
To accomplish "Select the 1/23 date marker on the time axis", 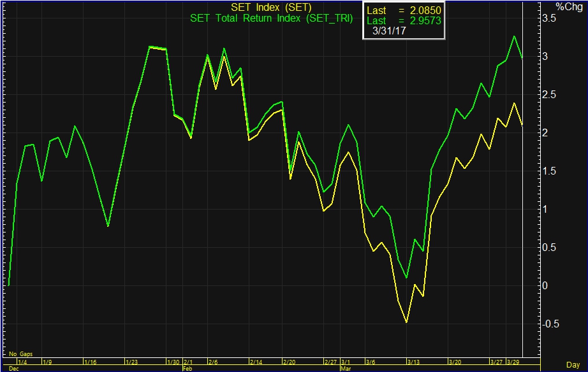I will pos(133,361).
